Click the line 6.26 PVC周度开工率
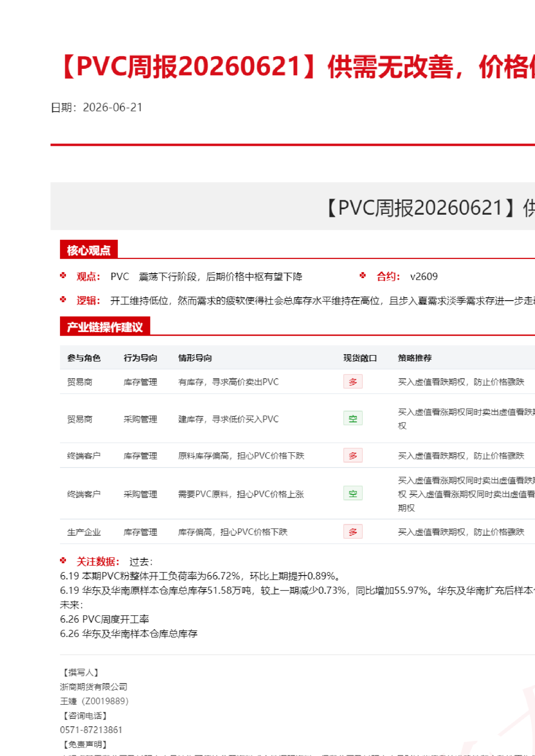 104,619
